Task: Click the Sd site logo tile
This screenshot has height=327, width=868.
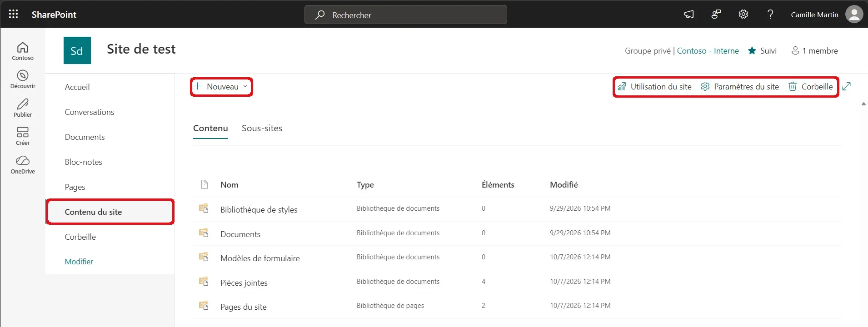Action: (77, 50)
